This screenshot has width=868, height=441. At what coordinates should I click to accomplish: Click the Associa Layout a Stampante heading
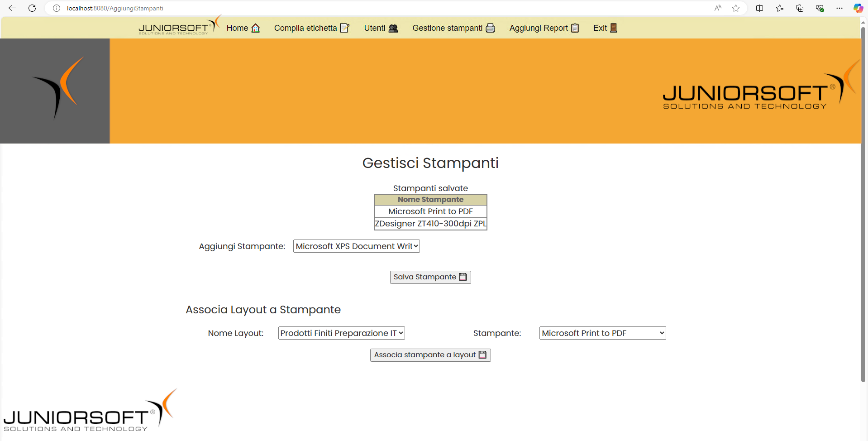coord(263,310)
